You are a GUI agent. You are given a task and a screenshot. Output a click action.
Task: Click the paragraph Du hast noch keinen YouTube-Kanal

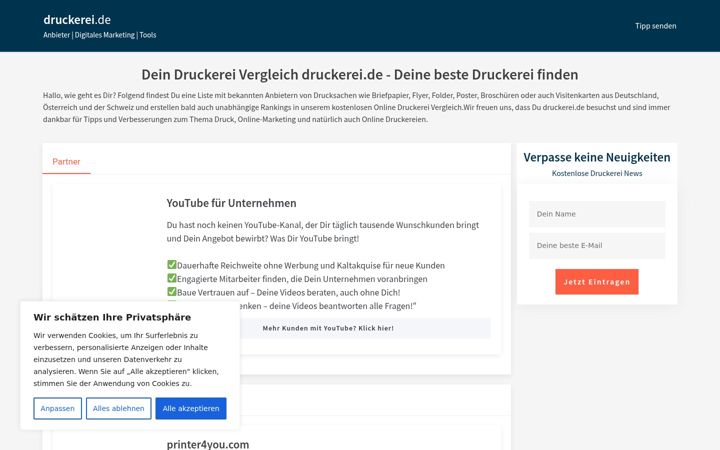pyautogui.click(x=323, y=232)
